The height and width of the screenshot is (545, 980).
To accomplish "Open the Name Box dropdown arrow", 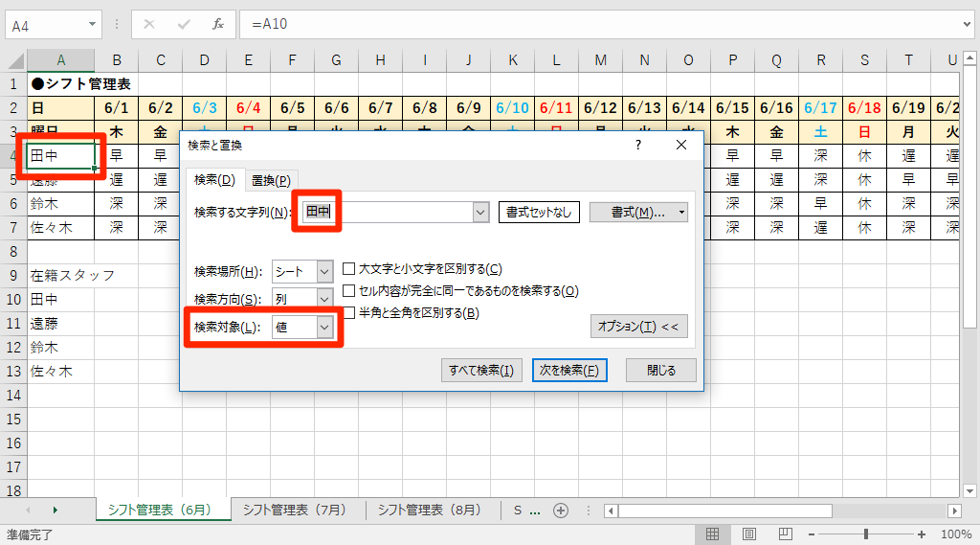I will pyautogui.click(x=92, y=24).
